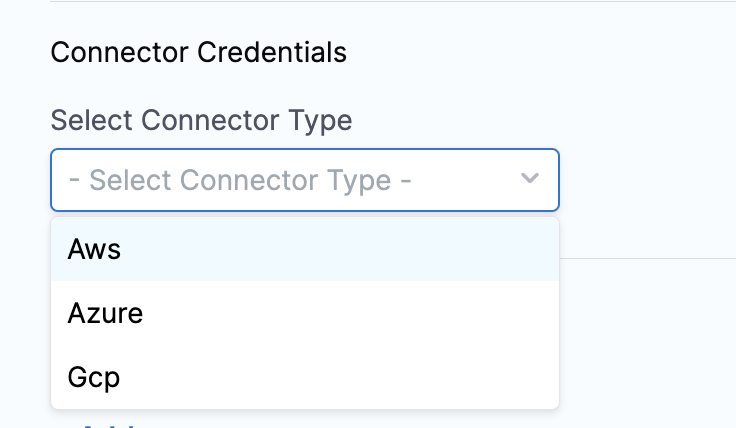Click the Connector Credentials section heading

point(198,52)
